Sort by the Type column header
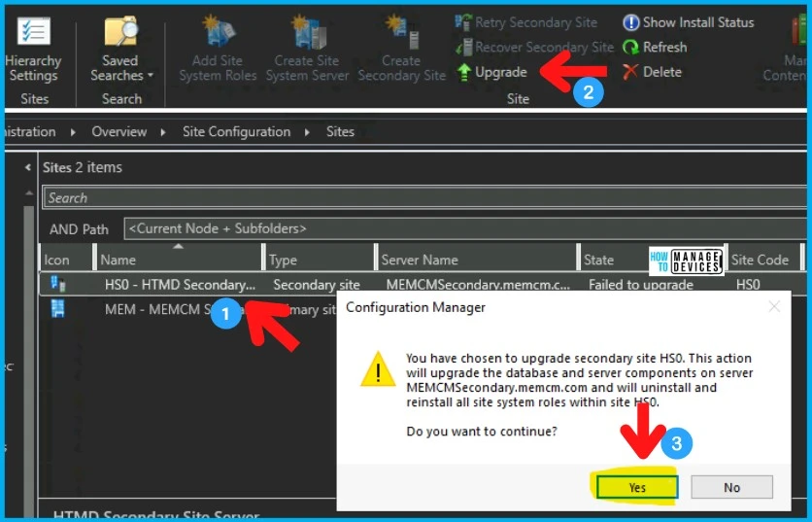The height and width of the screenshot is (522, 812). pyautogui.click(x=320, y=260)
